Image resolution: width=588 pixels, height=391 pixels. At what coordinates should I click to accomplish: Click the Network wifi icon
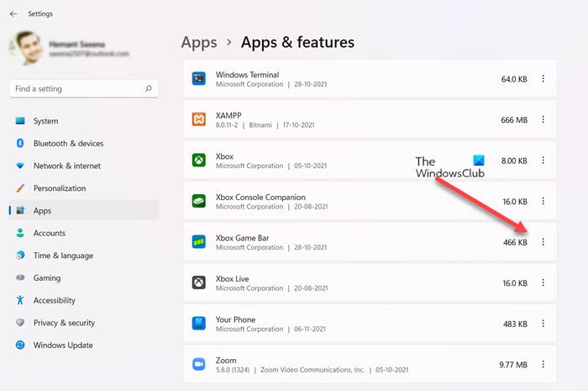click(x=20, y=166)
